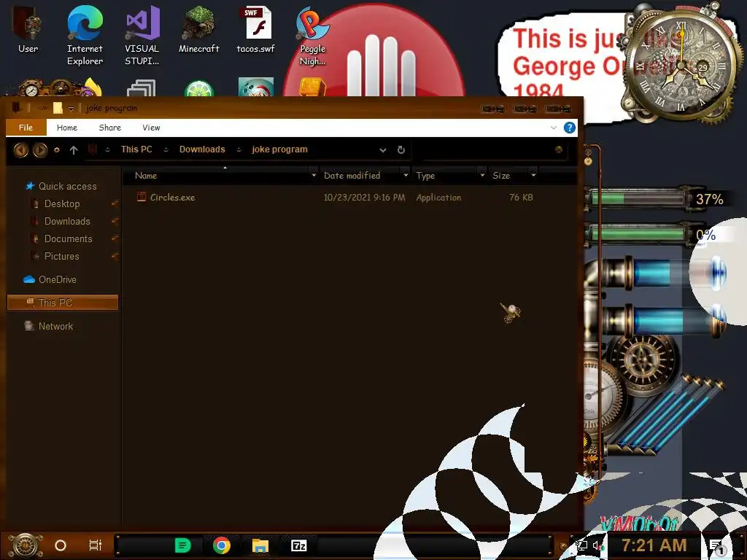Click This PC in the address bar
This screenshot has height=560, width=747.
[x=136, y=149]
